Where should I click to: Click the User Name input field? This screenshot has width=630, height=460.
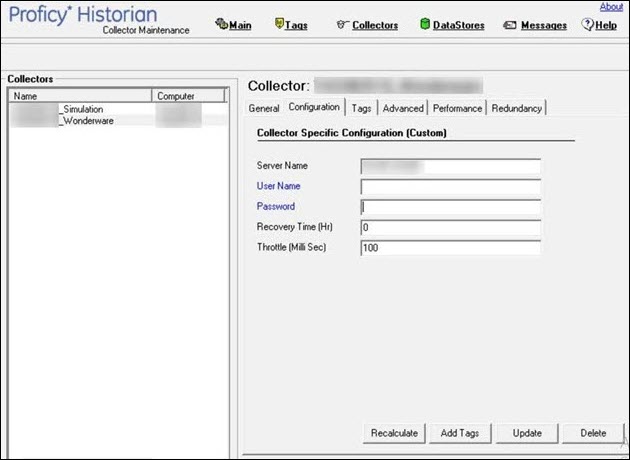[450, 187]
